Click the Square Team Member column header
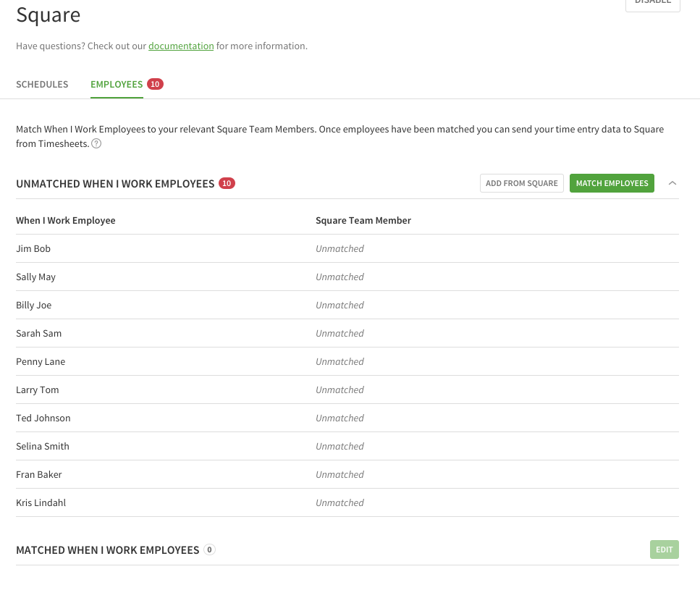 (x=363, y=220)
